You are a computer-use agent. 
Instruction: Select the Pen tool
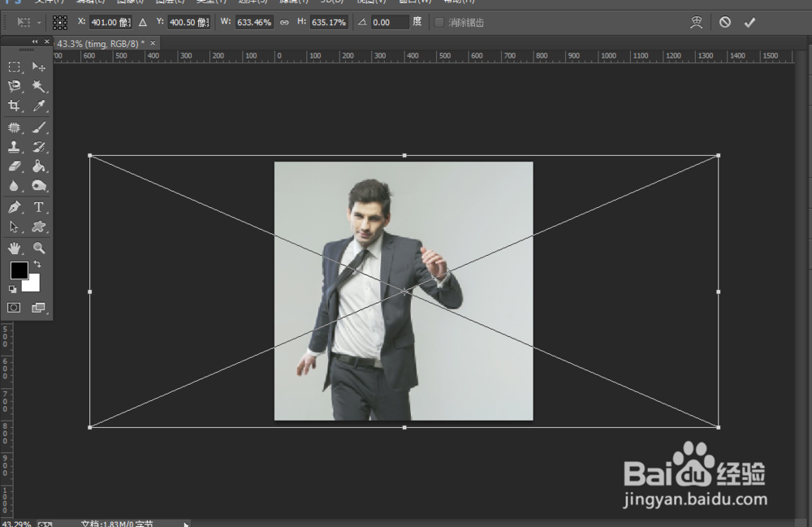coord(14,208)
